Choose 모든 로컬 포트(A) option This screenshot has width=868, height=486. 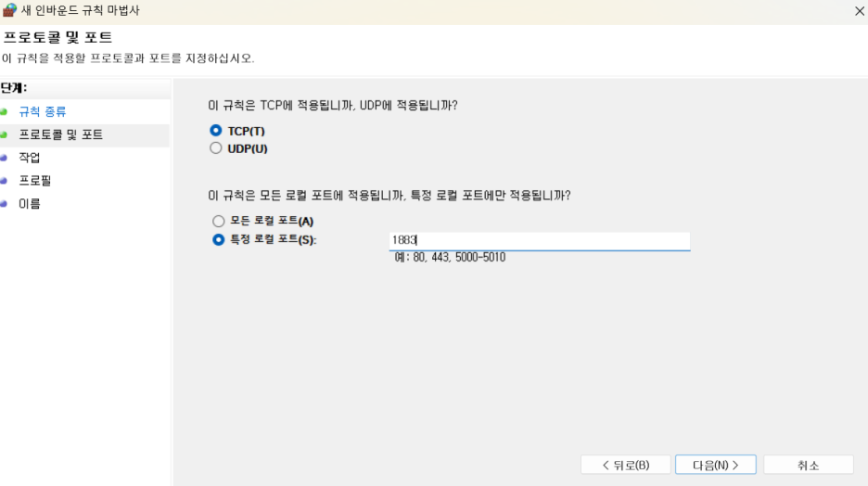(x=219, y=222)
